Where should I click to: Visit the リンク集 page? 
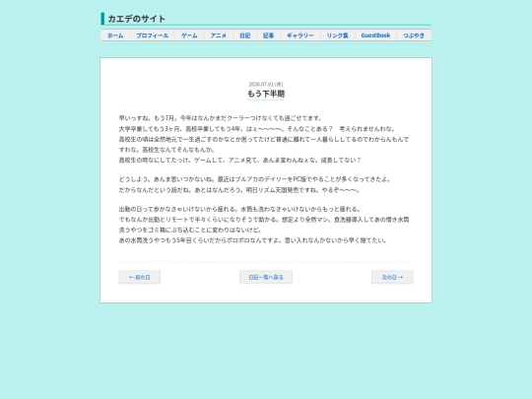(337, 35)
